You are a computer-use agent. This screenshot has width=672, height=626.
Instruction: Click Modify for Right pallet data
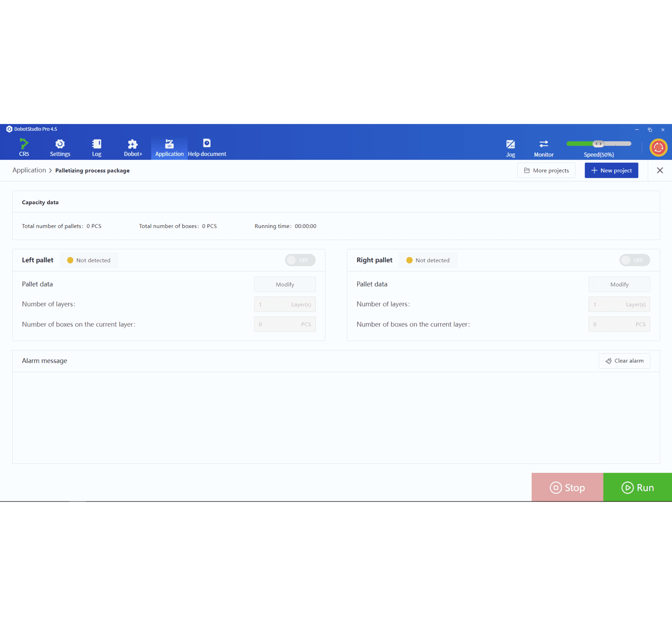point(619,285)
